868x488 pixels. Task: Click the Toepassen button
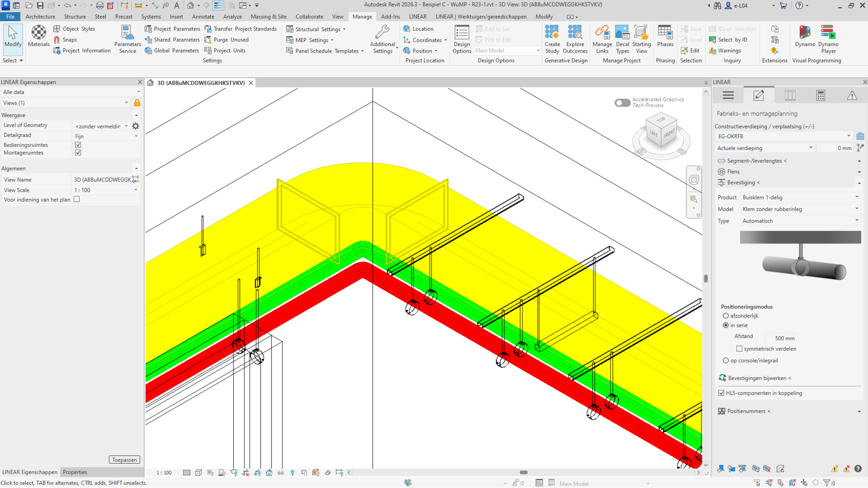point(124,460)
